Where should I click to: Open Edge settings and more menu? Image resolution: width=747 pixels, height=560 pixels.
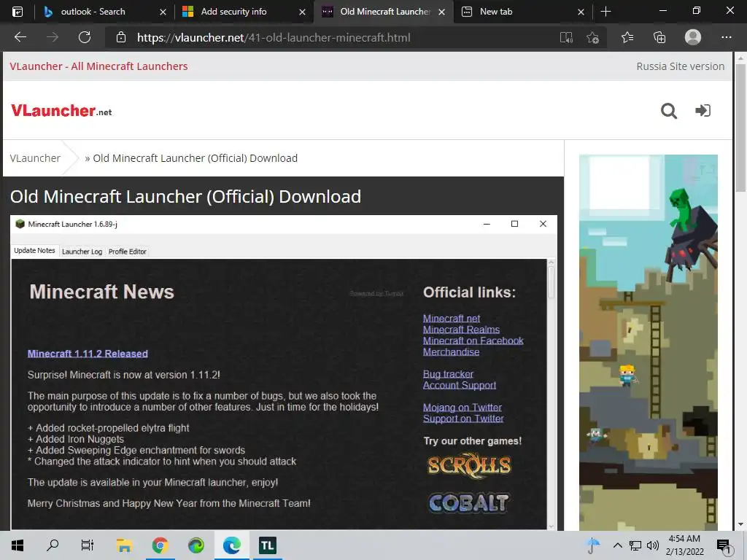pyautogui.click(x=726, y=38)
